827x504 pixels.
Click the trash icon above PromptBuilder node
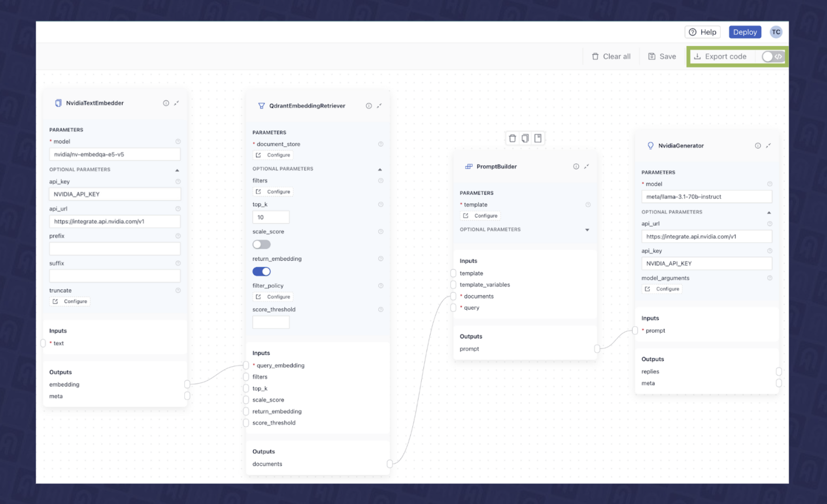coord(512,138)
